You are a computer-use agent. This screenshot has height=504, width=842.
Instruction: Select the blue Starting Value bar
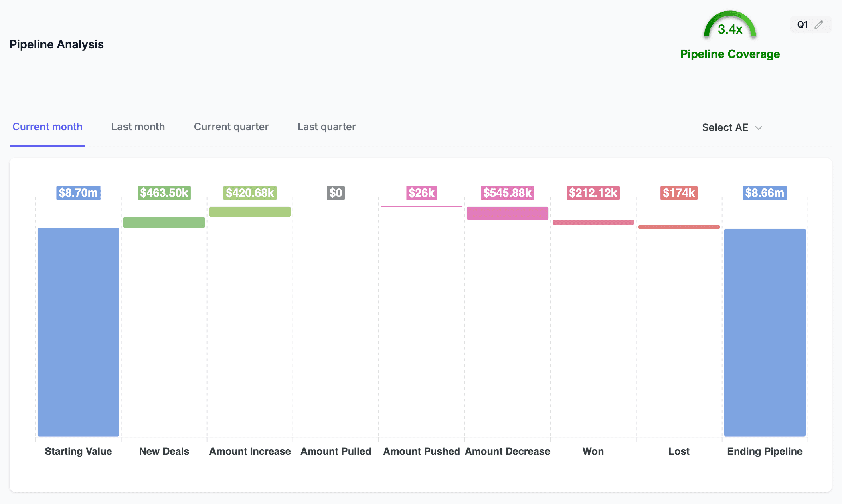78,332
